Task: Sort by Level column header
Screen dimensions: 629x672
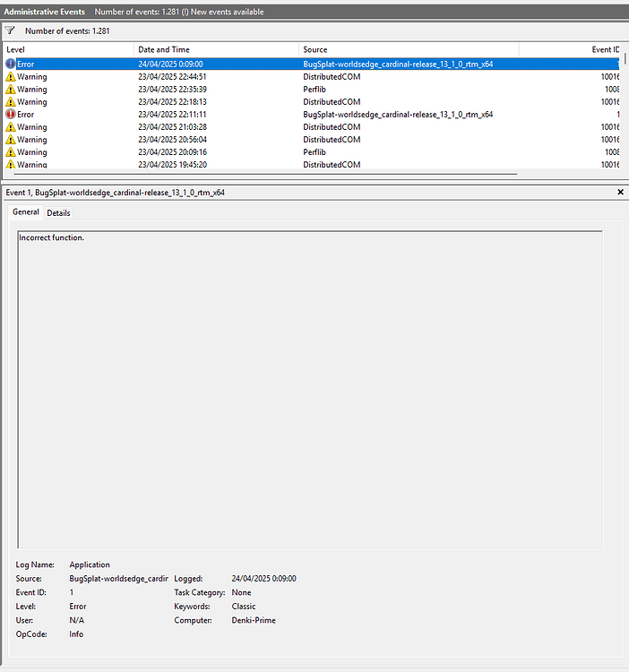Action: click(69, 49)
